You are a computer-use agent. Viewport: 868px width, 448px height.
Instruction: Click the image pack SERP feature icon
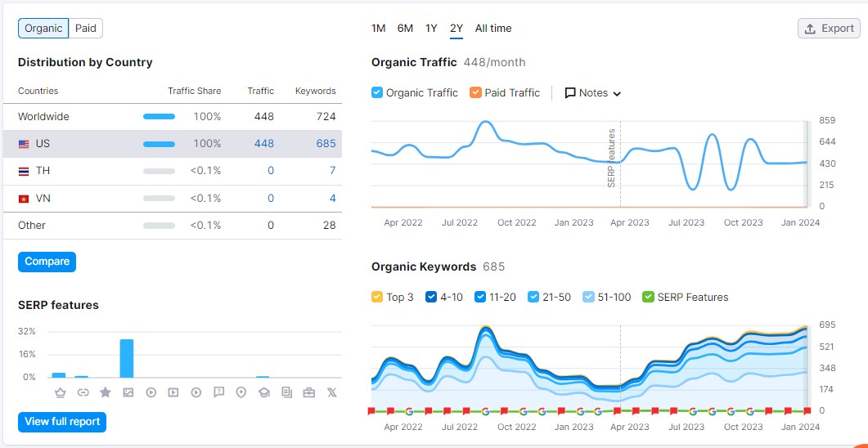[x=128, y=392]
